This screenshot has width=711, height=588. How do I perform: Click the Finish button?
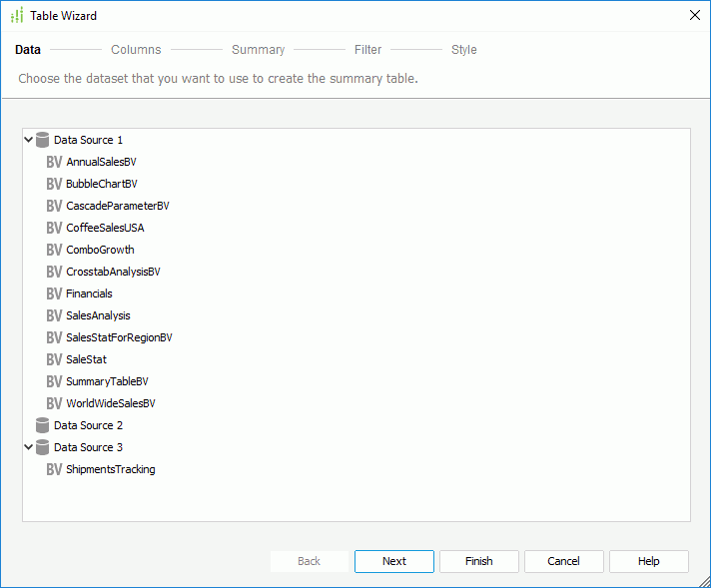click(479, 561)
